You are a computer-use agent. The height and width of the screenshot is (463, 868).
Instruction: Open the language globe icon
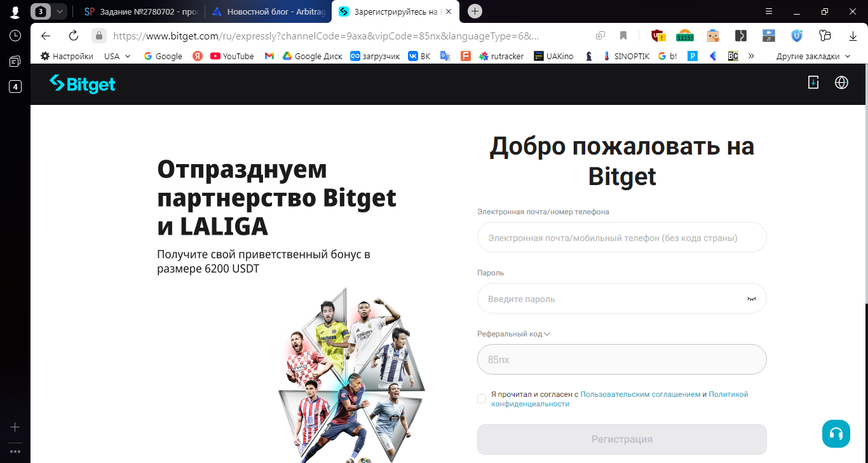tap(841, 83)
